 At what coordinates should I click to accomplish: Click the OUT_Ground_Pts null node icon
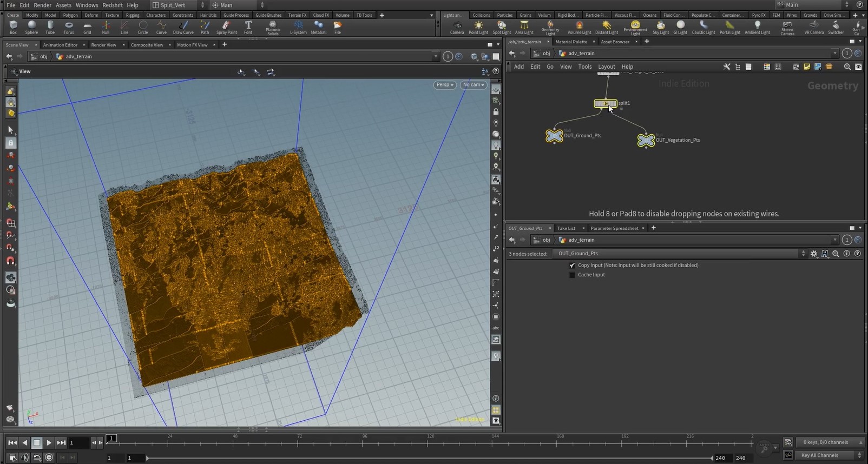554,136
